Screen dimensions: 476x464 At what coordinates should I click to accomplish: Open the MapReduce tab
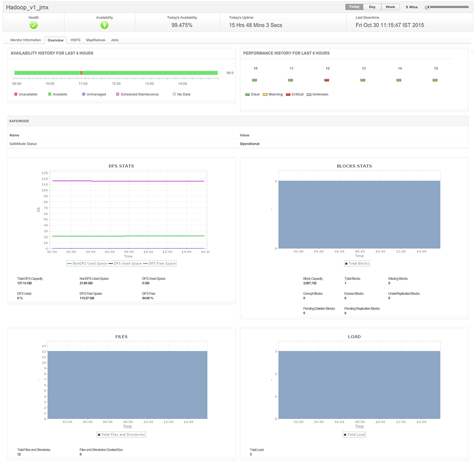pyautogui.click(x=96, y=40)
